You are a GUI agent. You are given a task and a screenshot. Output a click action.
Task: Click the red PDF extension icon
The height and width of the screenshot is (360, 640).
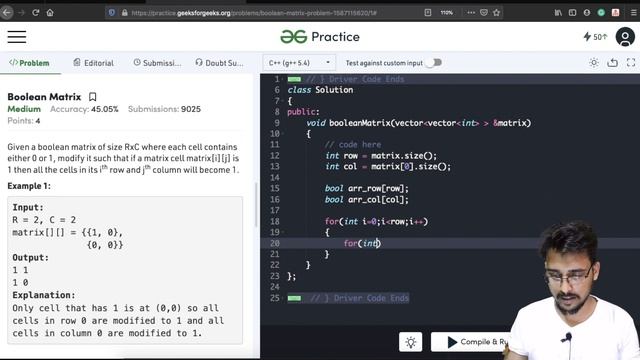(x=616, y=13)
